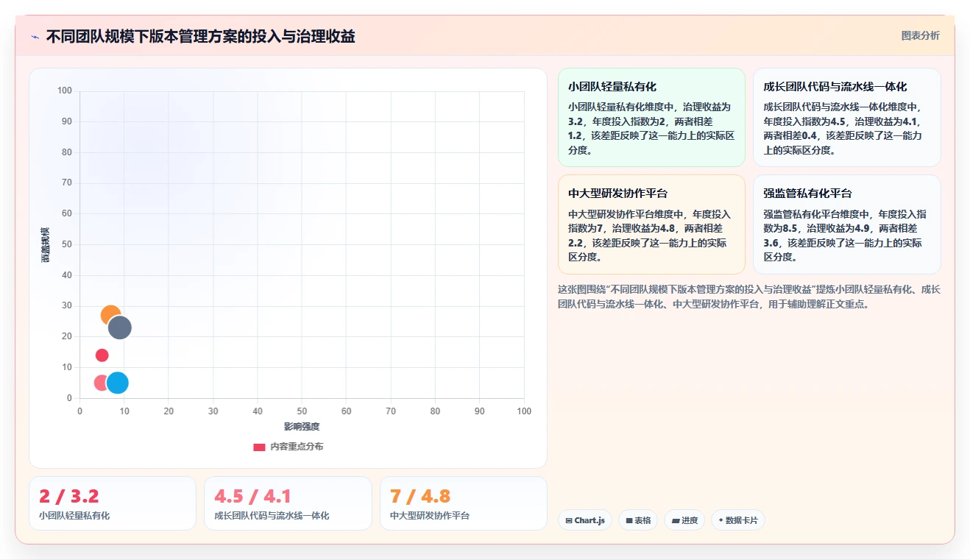Click the chart title 不同团队规模下版本管理方案的投入与治理收益
Image resolution: width=970 pixels, height=560 pixels.
click(x=200, y=36)
